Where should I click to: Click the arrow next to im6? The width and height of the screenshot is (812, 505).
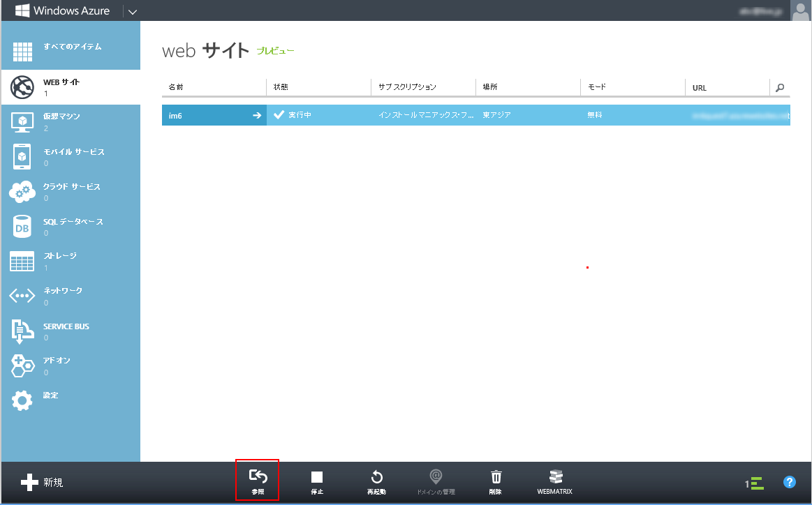coord(257,115)
